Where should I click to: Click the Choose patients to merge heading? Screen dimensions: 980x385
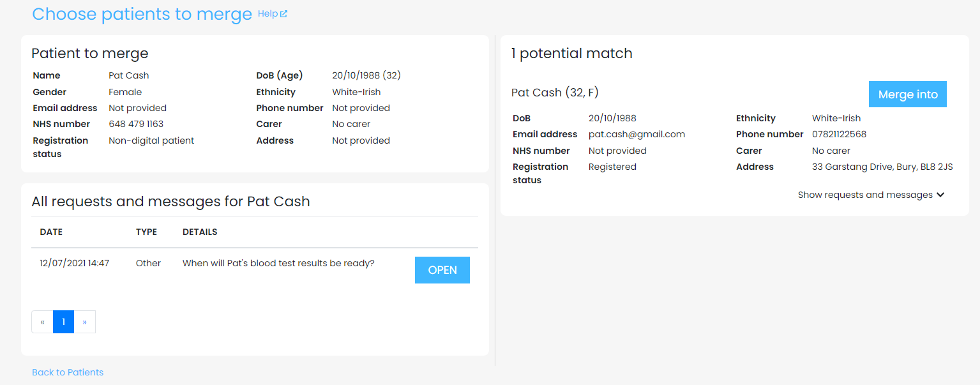(142, 14)
